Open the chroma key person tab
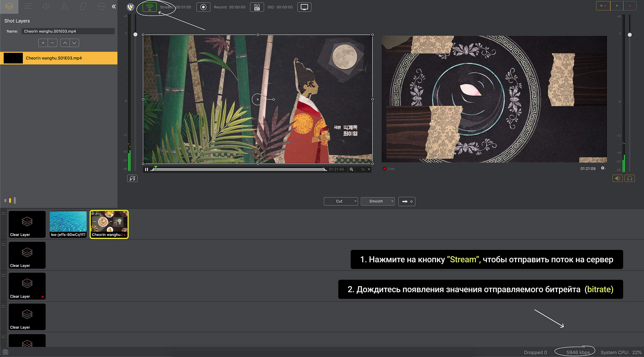 pyautogui.click(x=65, y=6)
